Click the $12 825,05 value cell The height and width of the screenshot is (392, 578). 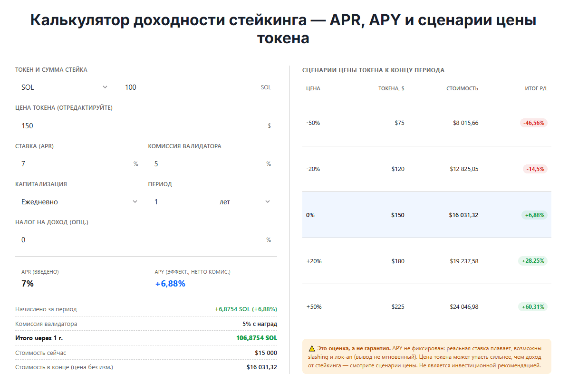coord(464,169)
